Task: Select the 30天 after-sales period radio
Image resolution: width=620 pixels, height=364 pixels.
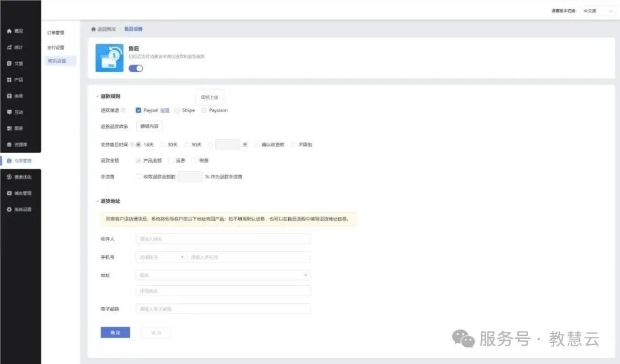Action: (x=162, y=145)
